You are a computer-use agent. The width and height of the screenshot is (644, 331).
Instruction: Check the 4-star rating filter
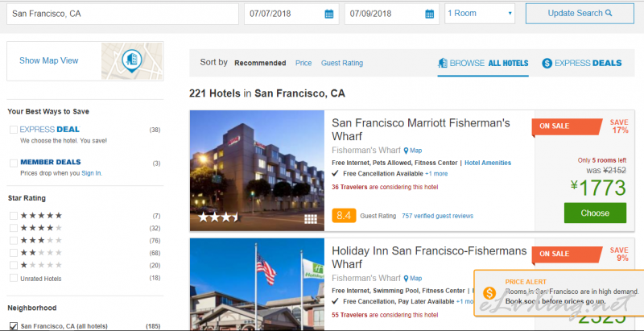point(14,228)
